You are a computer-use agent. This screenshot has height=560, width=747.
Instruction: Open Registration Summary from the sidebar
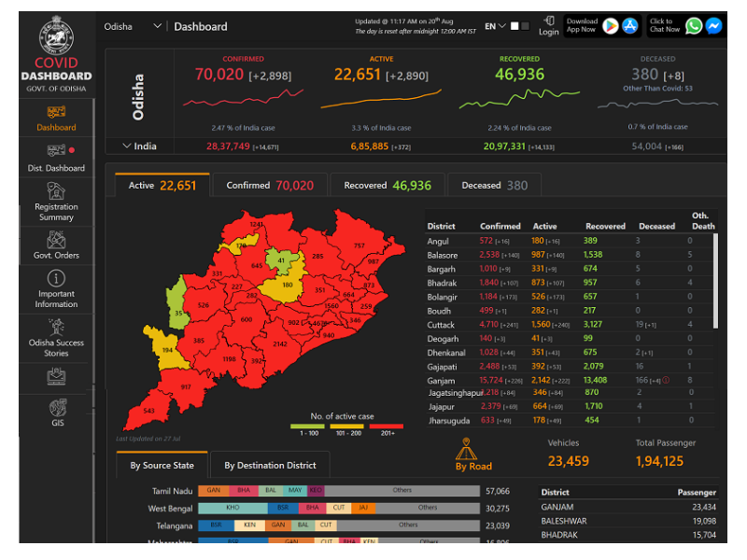tap(56, 191)
